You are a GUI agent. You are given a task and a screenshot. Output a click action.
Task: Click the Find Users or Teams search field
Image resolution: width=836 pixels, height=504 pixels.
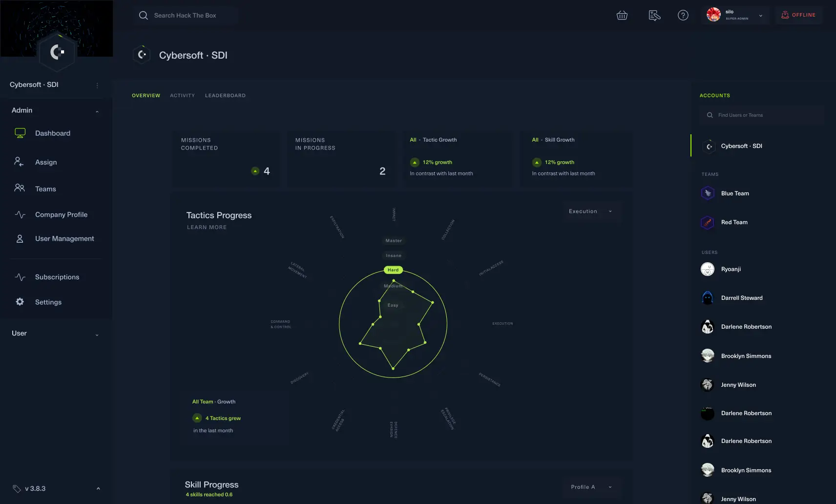pos(761,115)
